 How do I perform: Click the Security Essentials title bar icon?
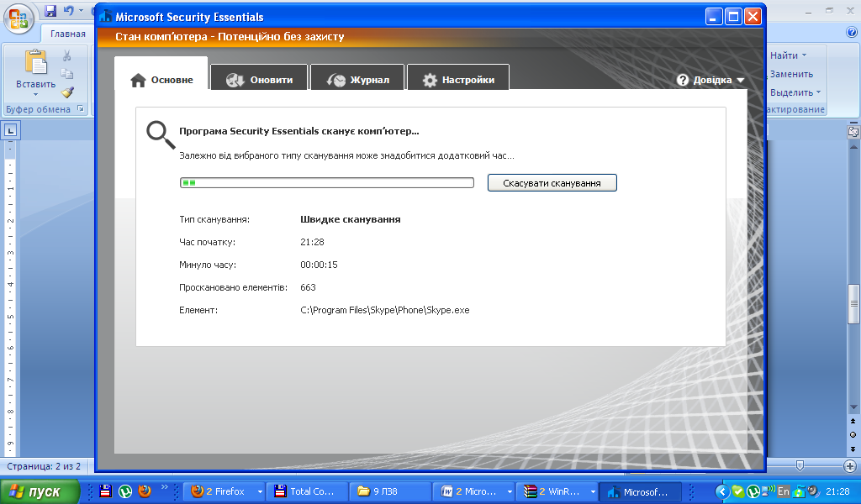coord(106,17)
